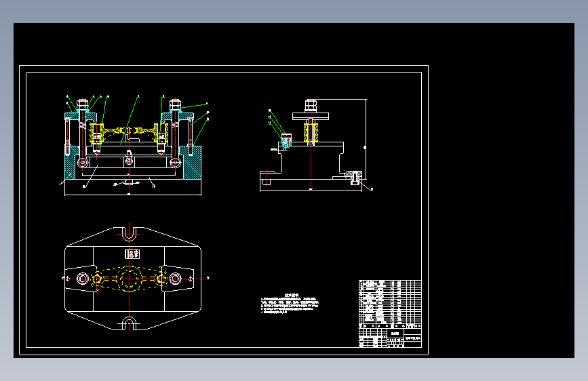The height and width of the screenshot is (381, 588).
Task: Pick yellow dashed center circle in plan view
Action: tap(130, 279)
